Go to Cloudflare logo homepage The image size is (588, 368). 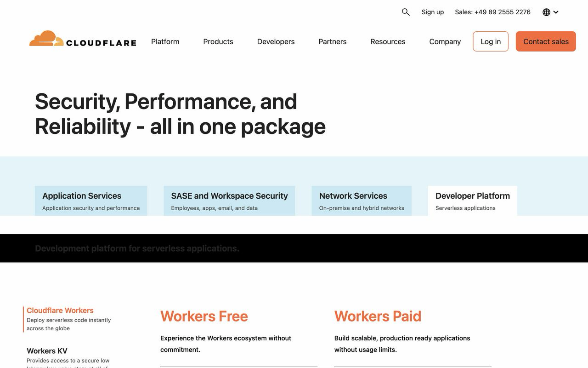83,39
